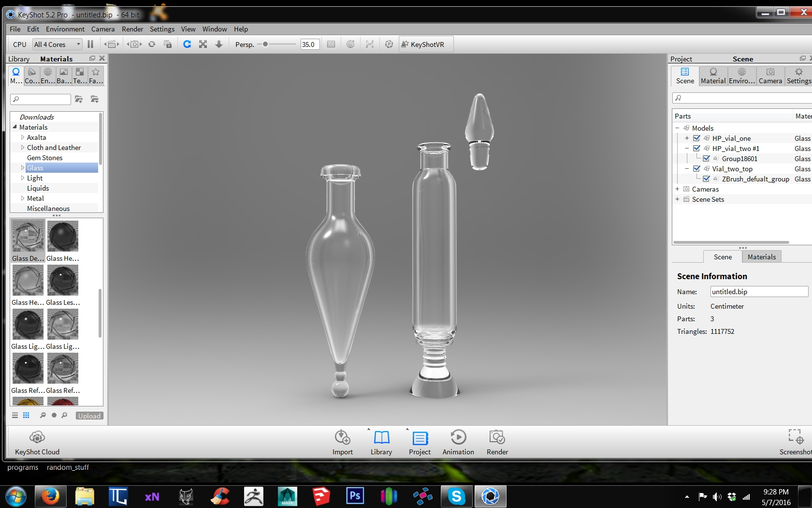Image resolution: width=812 pixels, height=508 pixels.
Task: Expand the Axalta material folder
Action: click(22, 137)
